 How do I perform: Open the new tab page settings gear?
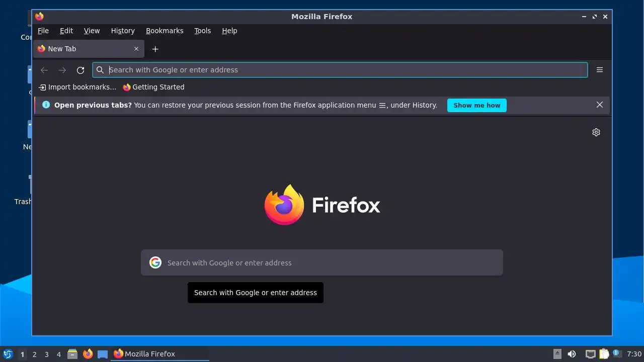(596, 132)
